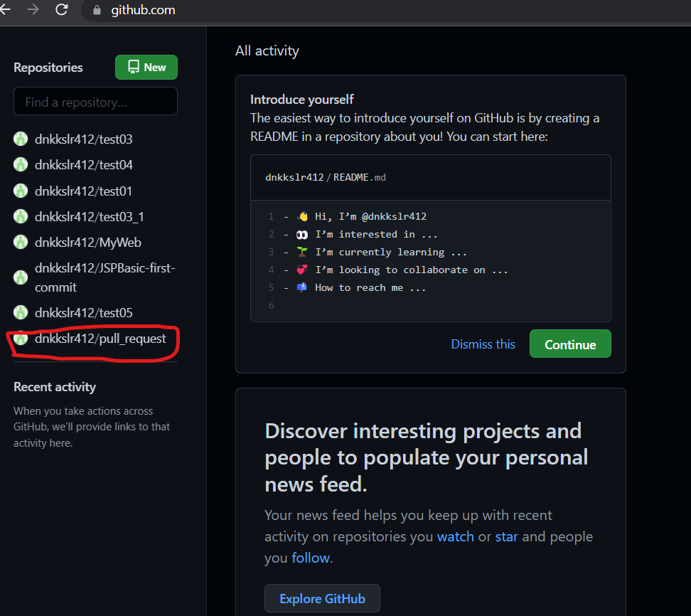Viewport: 691px width, 616px height.
Task: Open the dnkkslr412/JSPBasic-first-commit repository
Action: pos(105,277)
